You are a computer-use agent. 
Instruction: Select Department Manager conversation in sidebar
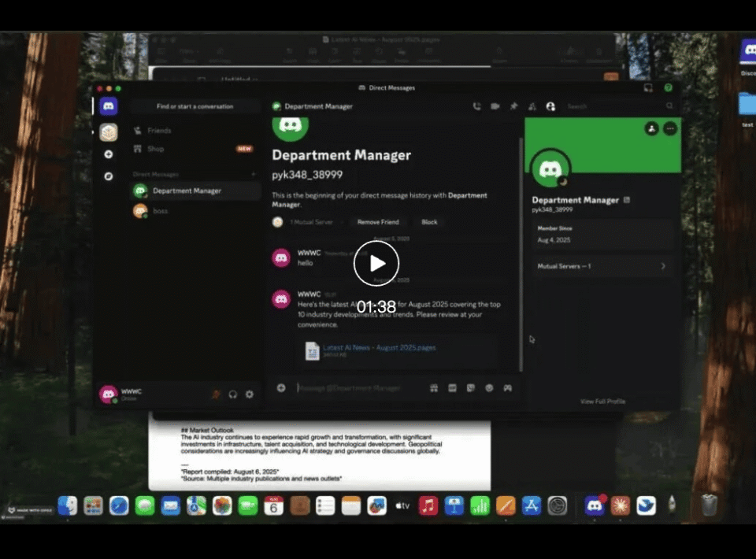[195, 191]
